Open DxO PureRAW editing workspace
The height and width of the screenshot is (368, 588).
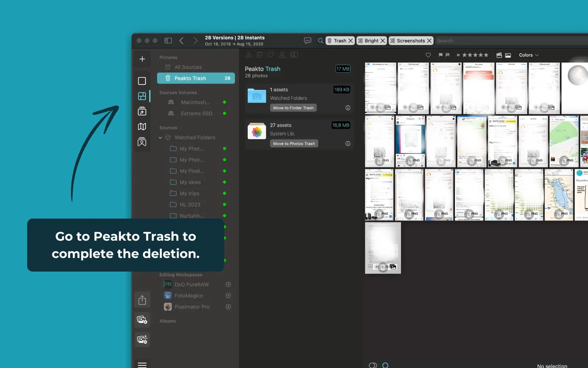pyautogui.click(x=191, y=284)
